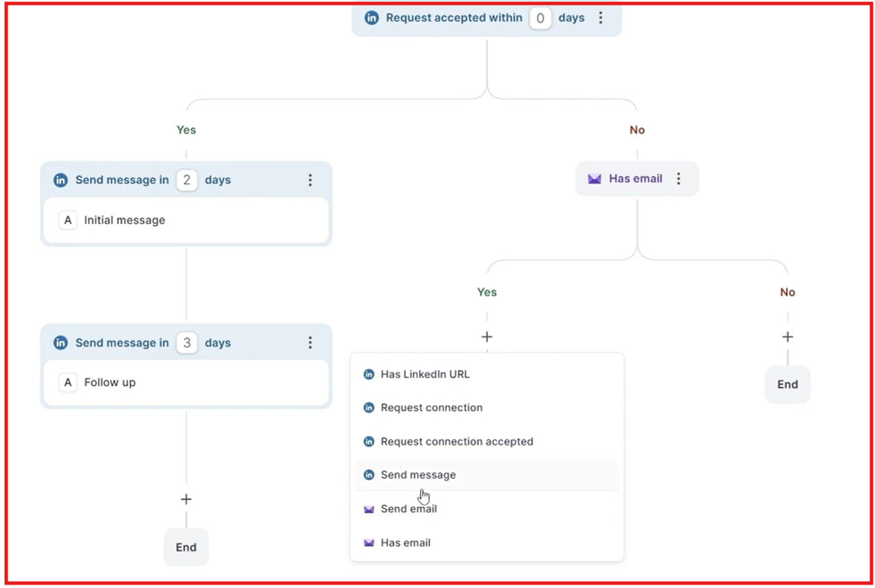
Task: Click the LinkedIn icon beside Has LinkedIn URL
Action: (368, 374)
